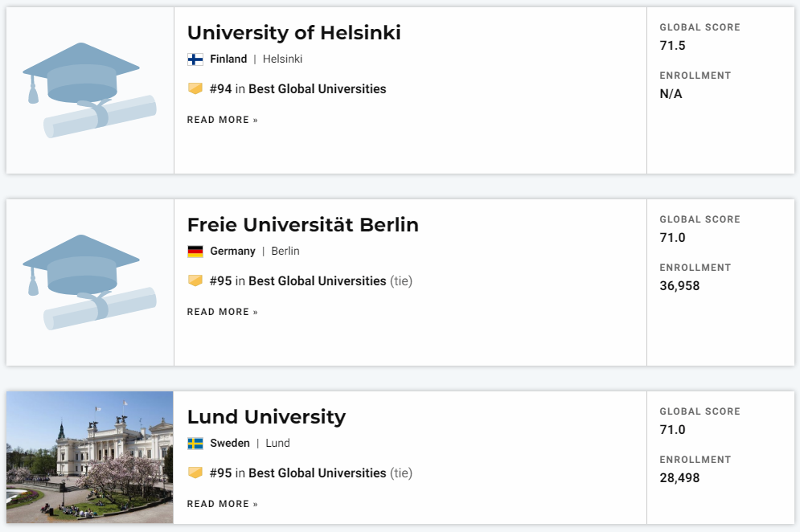Image resolution: width=800 pixels, height=532 pixels.
Task: Click the 36,958 enrollment value
Action: [679, 285]
